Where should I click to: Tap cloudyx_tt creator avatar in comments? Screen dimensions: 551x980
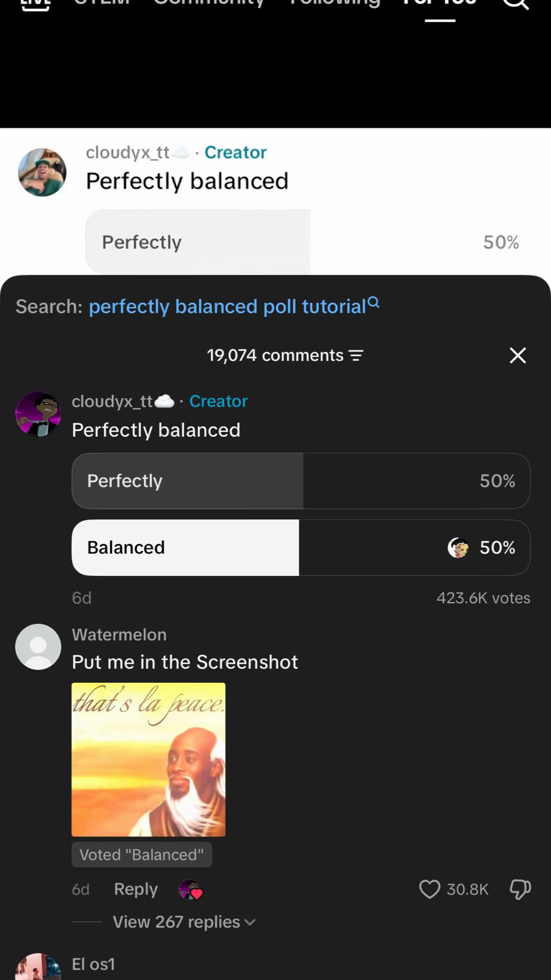38,414
